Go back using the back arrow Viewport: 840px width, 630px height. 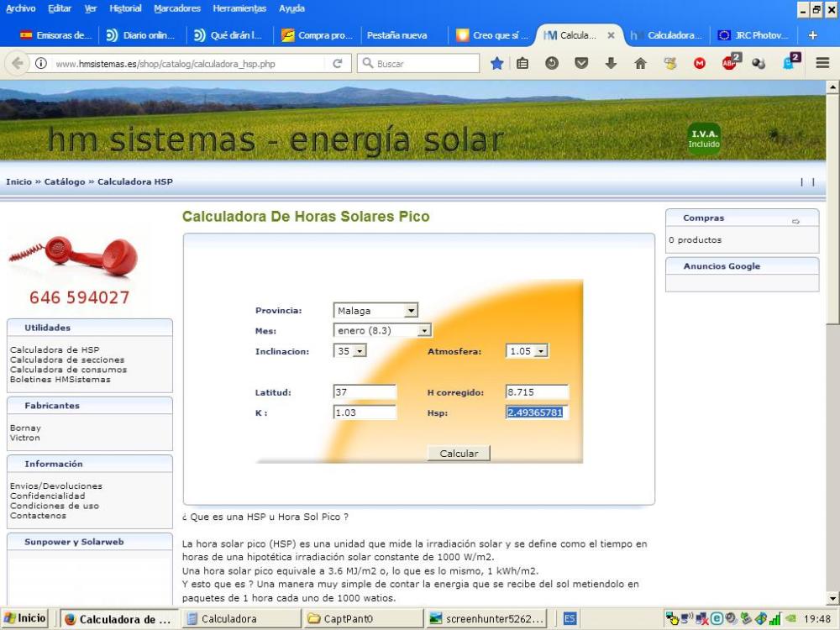[x=17, y=63]
